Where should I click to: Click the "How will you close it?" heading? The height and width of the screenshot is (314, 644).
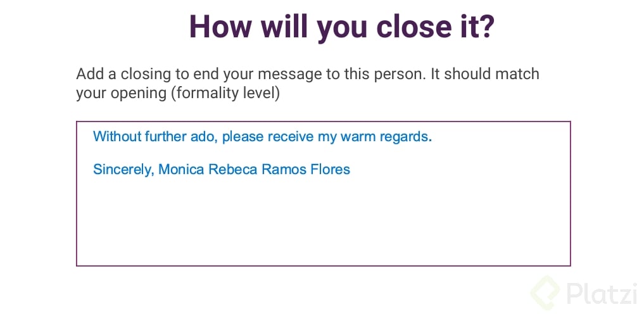342,26
